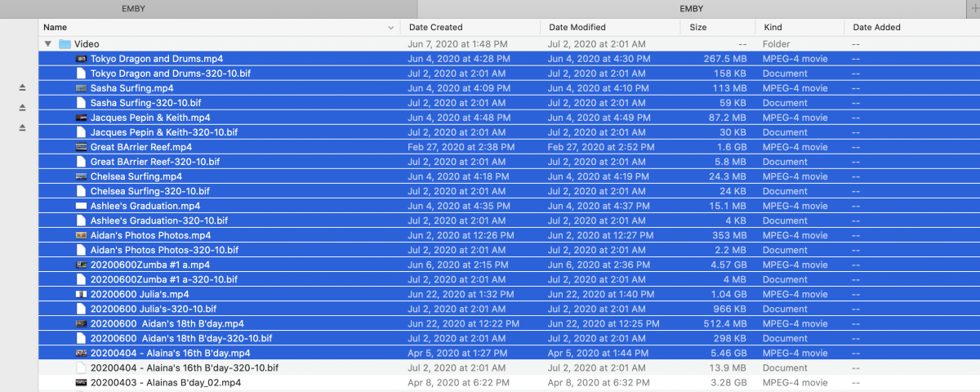Click 20200600 Julia's.mp4 movie icon

click(81, 294)
